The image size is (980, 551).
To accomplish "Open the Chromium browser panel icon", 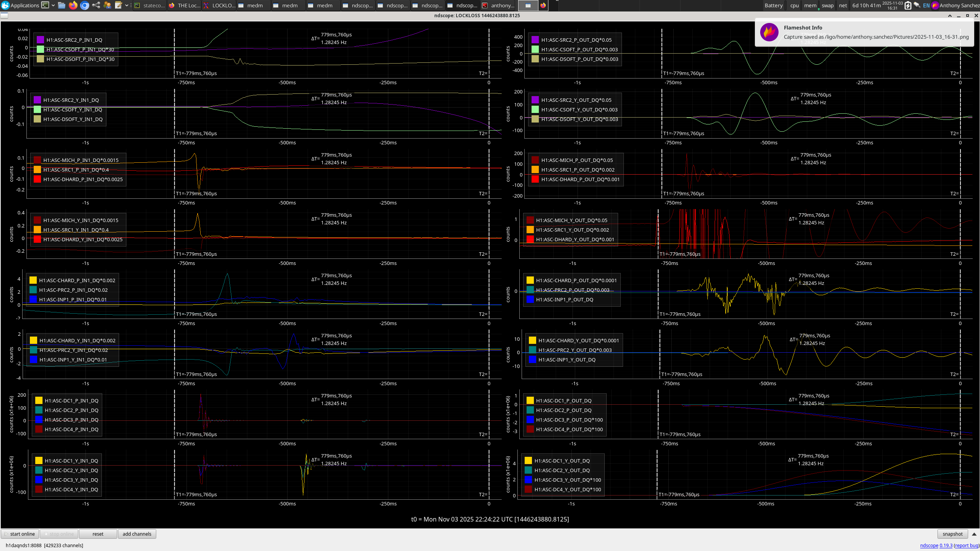I will point(85,5).
